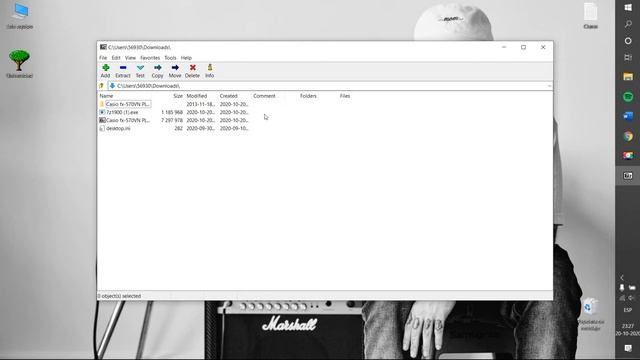Open Cortana circle on taskbar
The image size is (640, 360).
(x=628, y=41)
